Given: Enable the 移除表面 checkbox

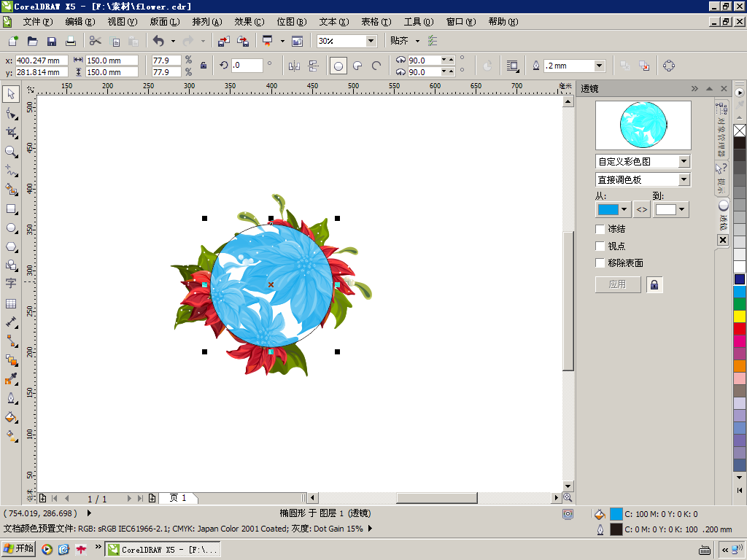Looking at the screenshot, I should [x=600, y=262].
